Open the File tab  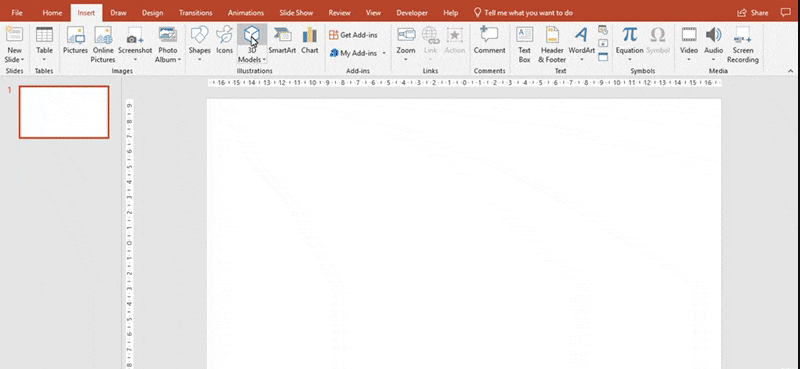[x=17, y=13]
